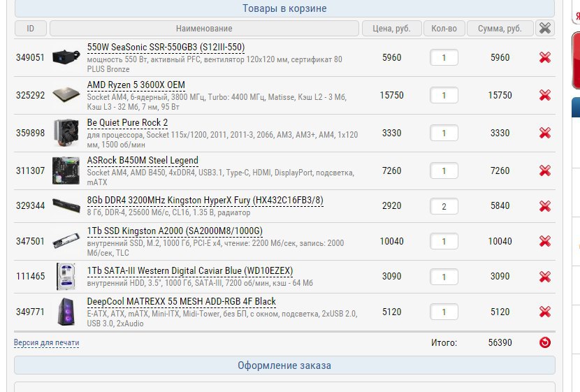Viewport: 580px width, 392px height.
Task: Select product ID 349051
Action: (30, 57)
